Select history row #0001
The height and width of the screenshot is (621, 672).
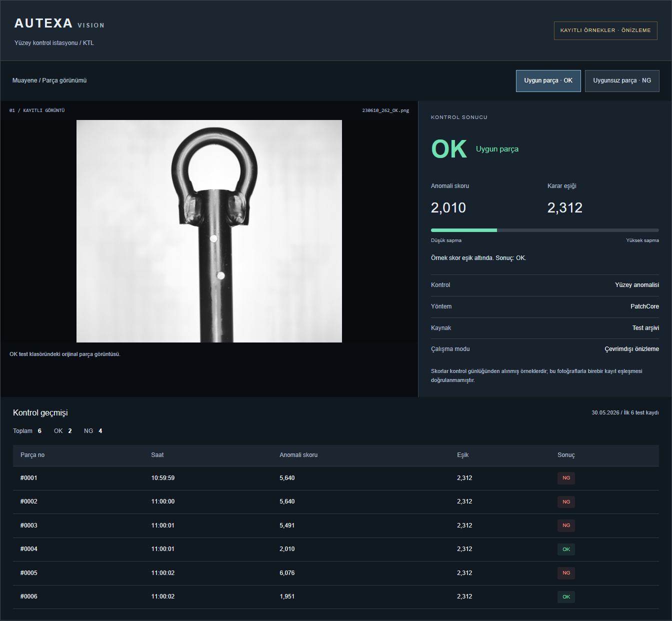coord(335,478)
